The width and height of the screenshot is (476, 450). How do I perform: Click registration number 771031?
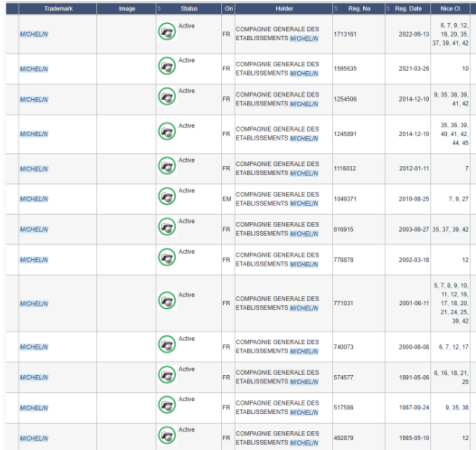tap(343, 303)
